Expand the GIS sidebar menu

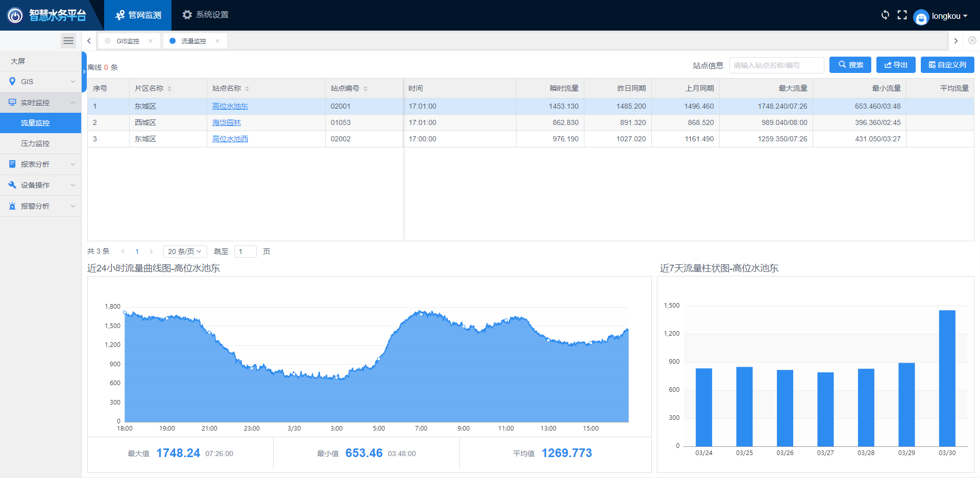click(x=41, y=82)
